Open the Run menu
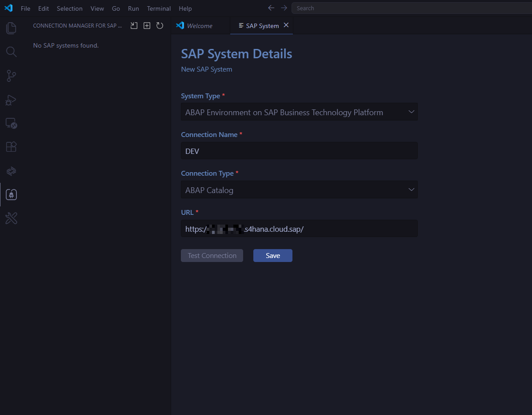Viewport: 532px width, 415px height. coord(133,8)
